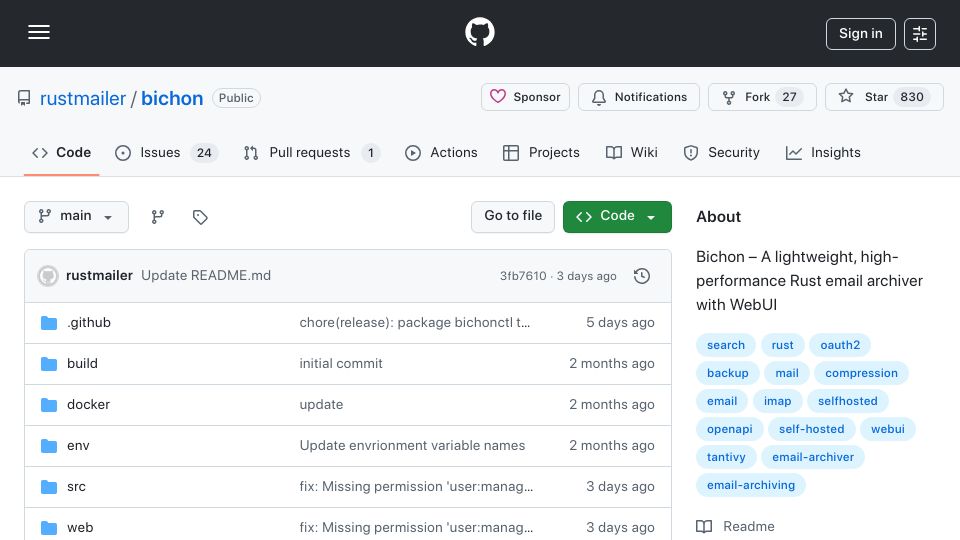Screen dimensions: 960x540
Task: Select the backup topic tag
Action: tap(727, 373)
